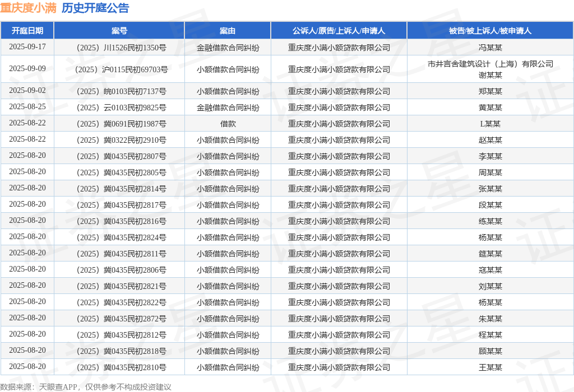Image resolution: width=574 pixels, height=392 pixels.
Task: Click 小额借款合同纠纷 in the 郑某某 row
Action: coord(228,91)
